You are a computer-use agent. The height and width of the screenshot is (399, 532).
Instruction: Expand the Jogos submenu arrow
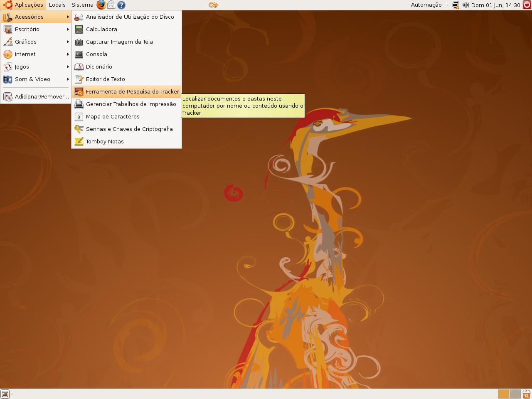(x=68, y=67)
